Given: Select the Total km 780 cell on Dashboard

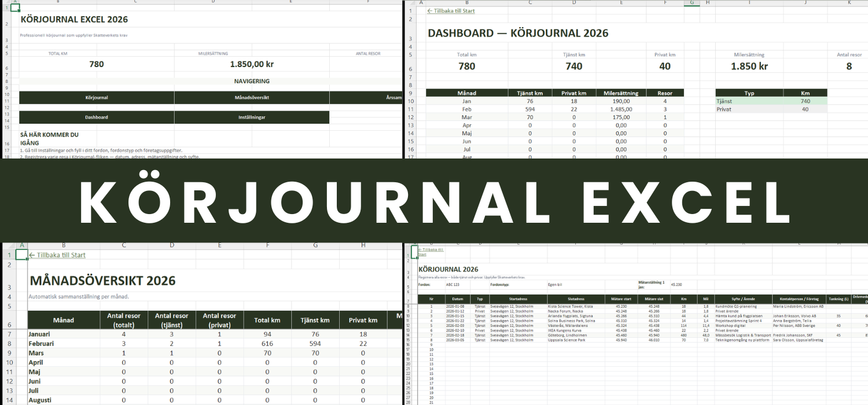Looking at the screenshot, I should click(x=466, y=67).
